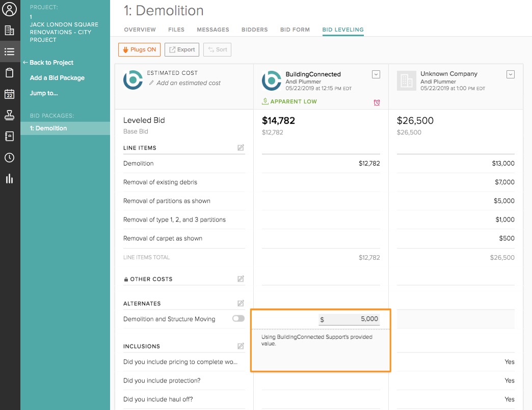Screen dimensions: 532x410
Task: Click Back to Project link
Action: (x=51, y=63)
